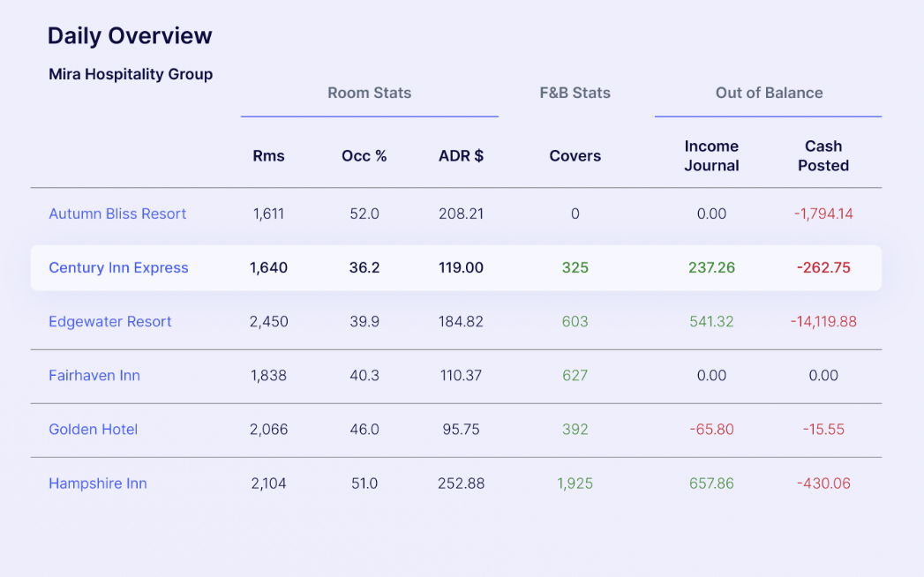The width and height of the screenshot is (924, 577).
Task: Open the Fairhaven Inn link
Action: click(94, 375)
